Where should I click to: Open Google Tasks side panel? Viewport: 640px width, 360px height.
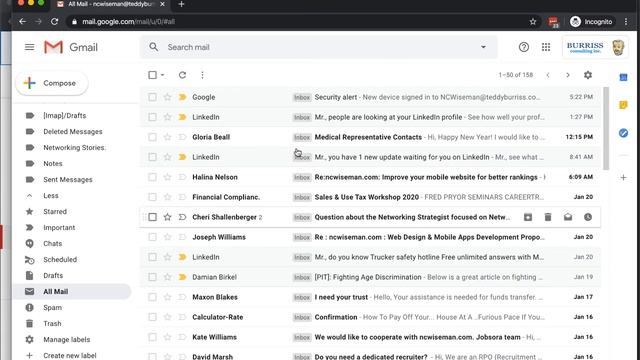pos(623,133)
